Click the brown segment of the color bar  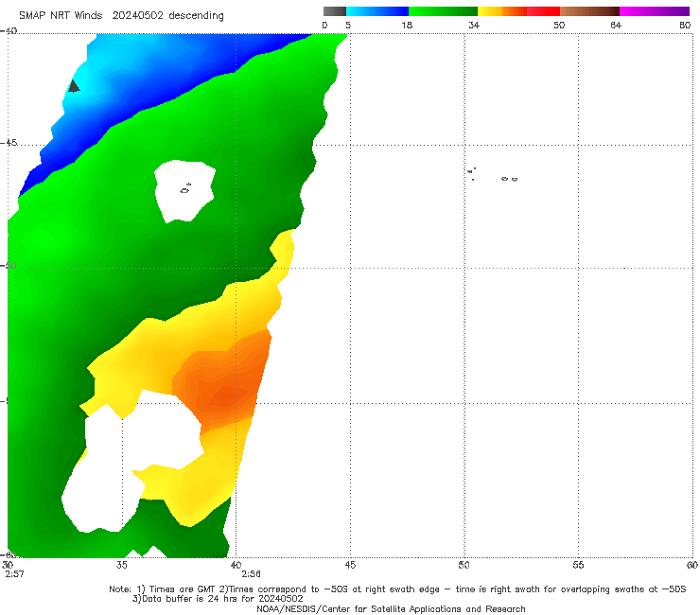pyautogui.click(x=589, y=11)
